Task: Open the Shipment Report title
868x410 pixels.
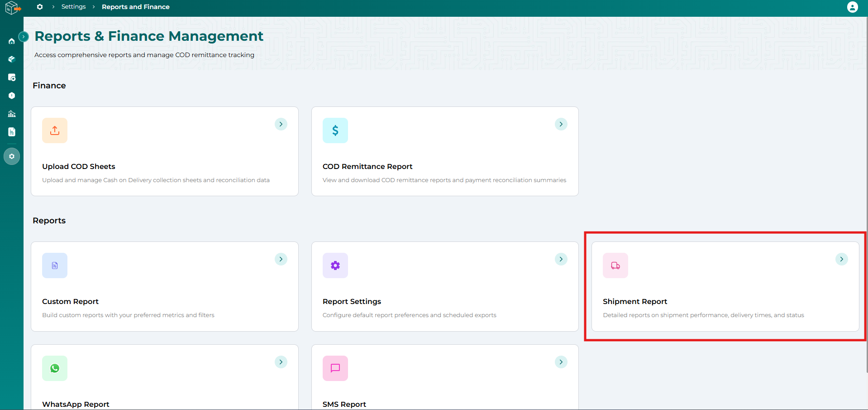Action: (635, 302)
